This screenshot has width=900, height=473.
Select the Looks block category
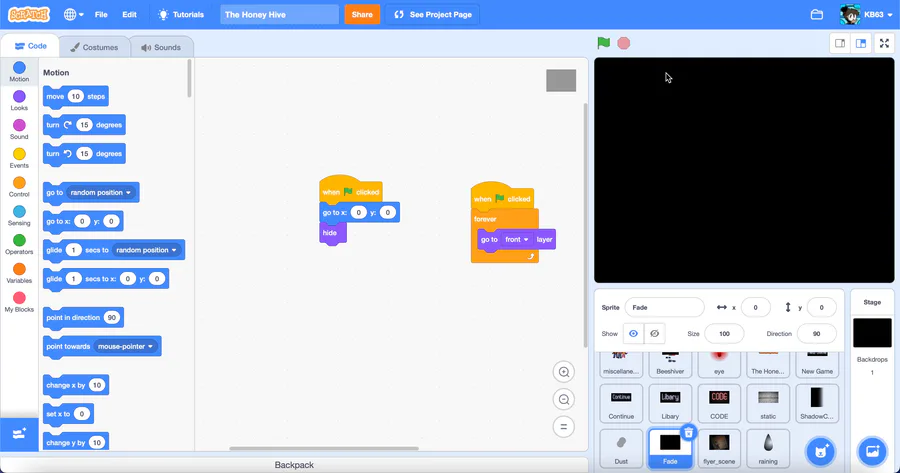[x=19, y=100]
